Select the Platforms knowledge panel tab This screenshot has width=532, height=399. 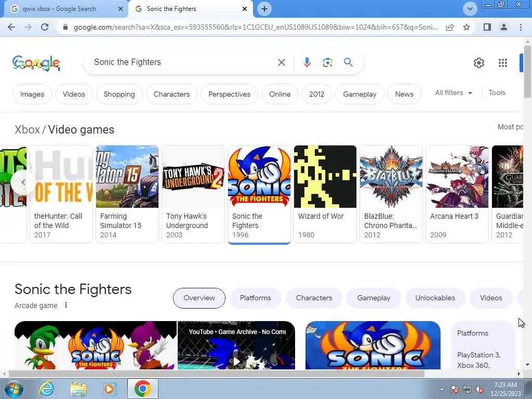point(256,298)
